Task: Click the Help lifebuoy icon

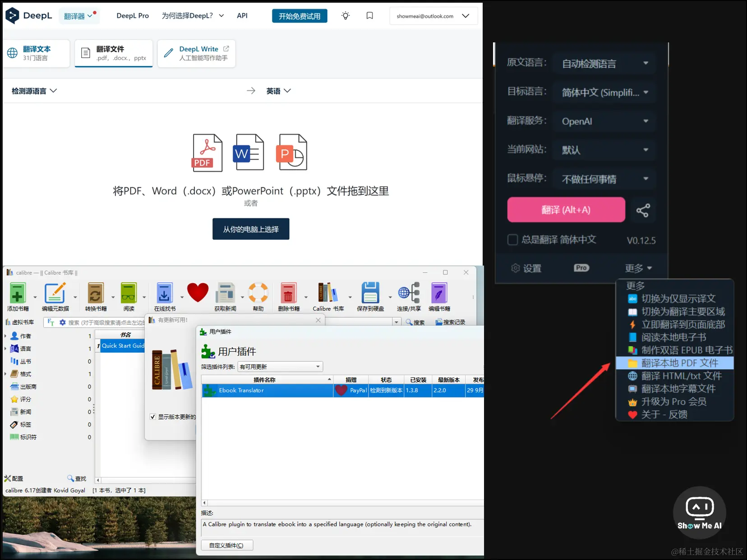Action: (258, 293)
